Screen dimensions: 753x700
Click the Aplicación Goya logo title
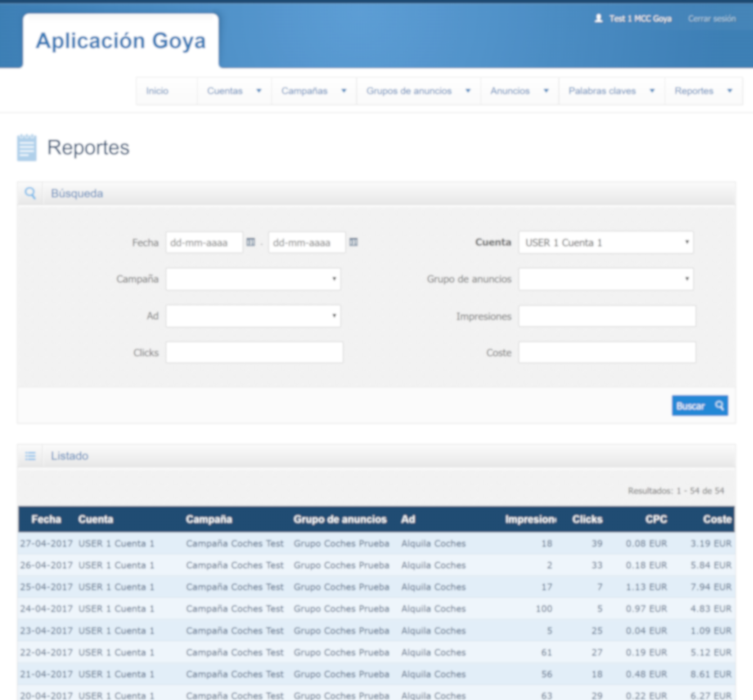pyautogui.click(x=121, y=40)
